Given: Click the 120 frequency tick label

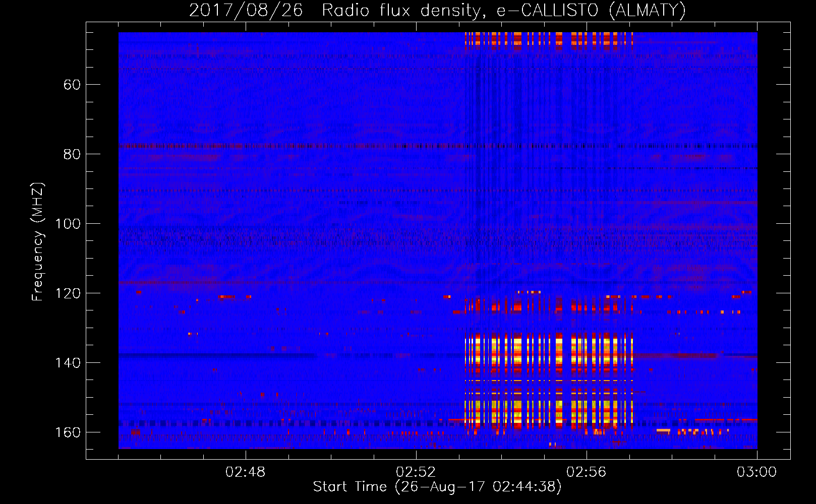Looking at the screenshot, I should click(x=68, y=293).
